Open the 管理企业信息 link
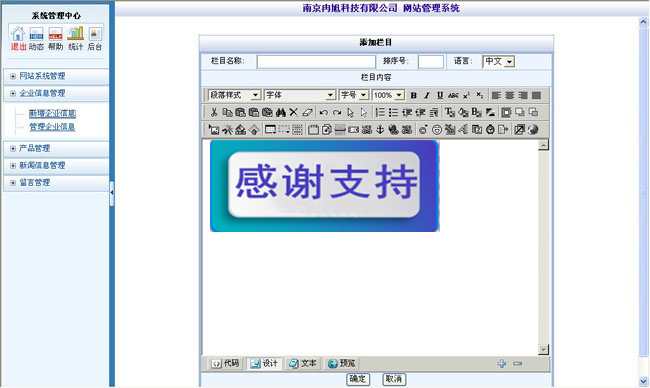This screenshot has height=388, width=650. point(52,127)
